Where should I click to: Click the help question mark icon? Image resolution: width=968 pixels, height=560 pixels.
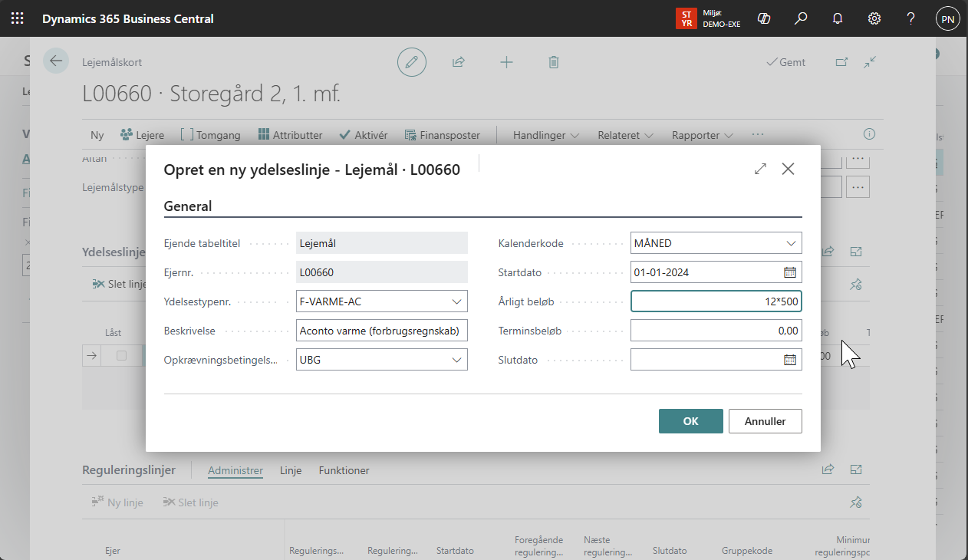point(910,18)
